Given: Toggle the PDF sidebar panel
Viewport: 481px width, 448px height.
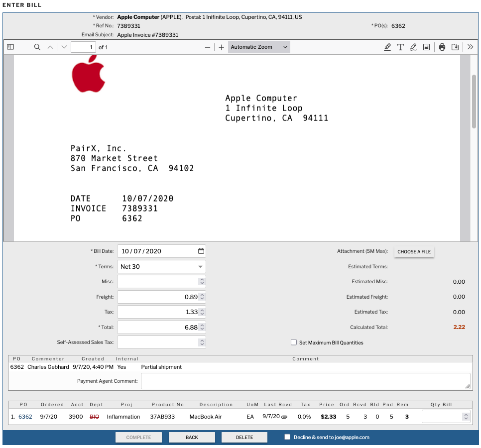Looking at the screenshot, I should pos(10,46).
